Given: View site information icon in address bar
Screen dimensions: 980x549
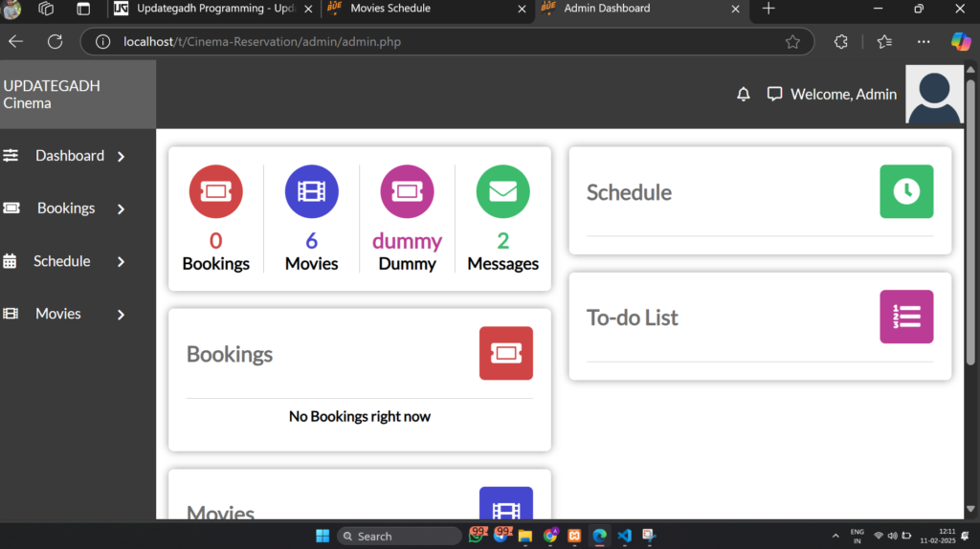Looking at the screenshot, I should [102, 42].
